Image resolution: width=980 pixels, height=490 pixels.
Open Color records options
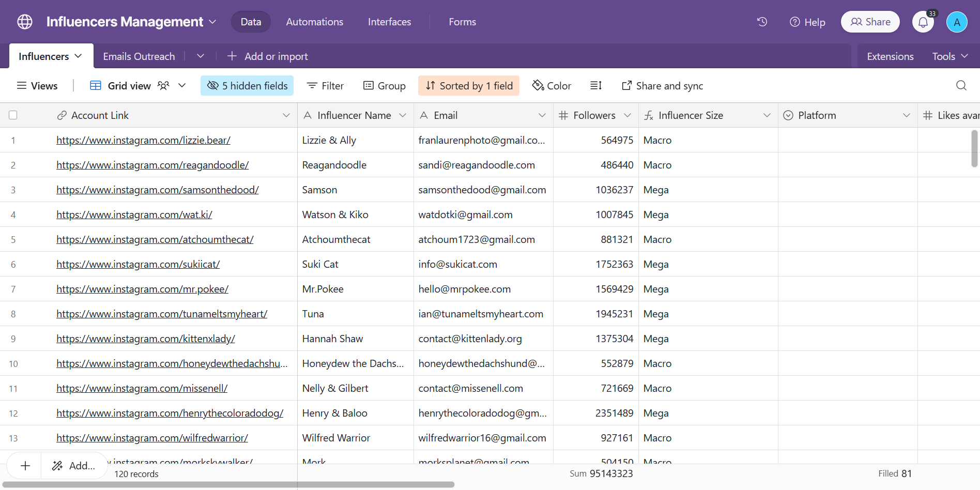coord(552,85)
